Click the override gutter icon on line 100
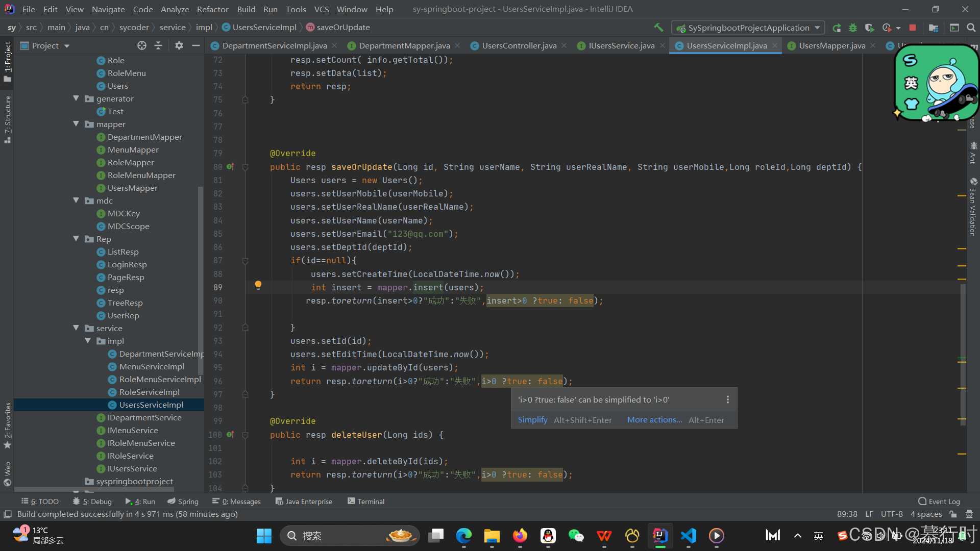This screenshot has width=980, height=551. coord(230,435)
